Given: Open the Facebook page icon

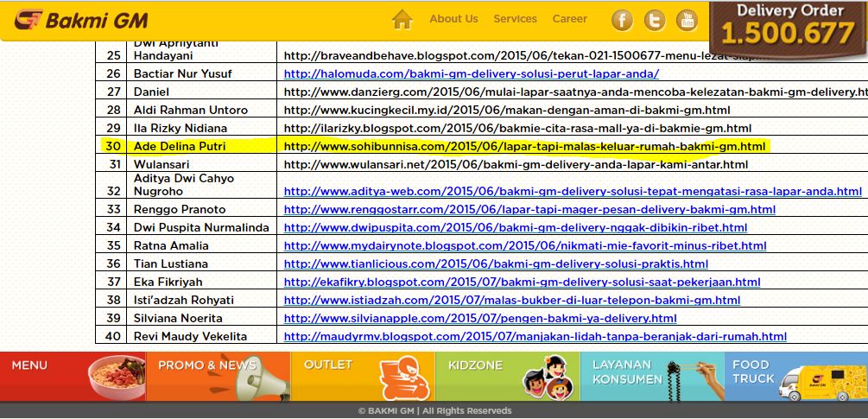Looking at the screenshot, I should point(622,21).
